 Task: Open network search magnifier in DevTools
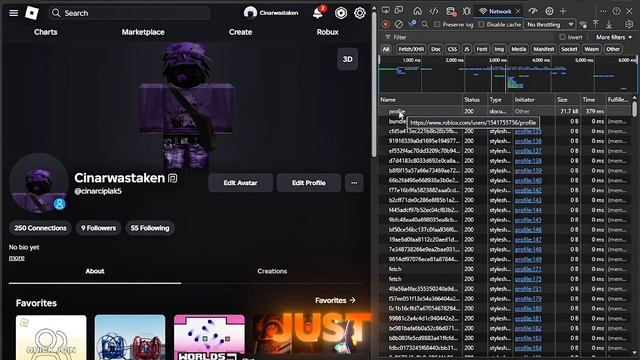[425, 24]
